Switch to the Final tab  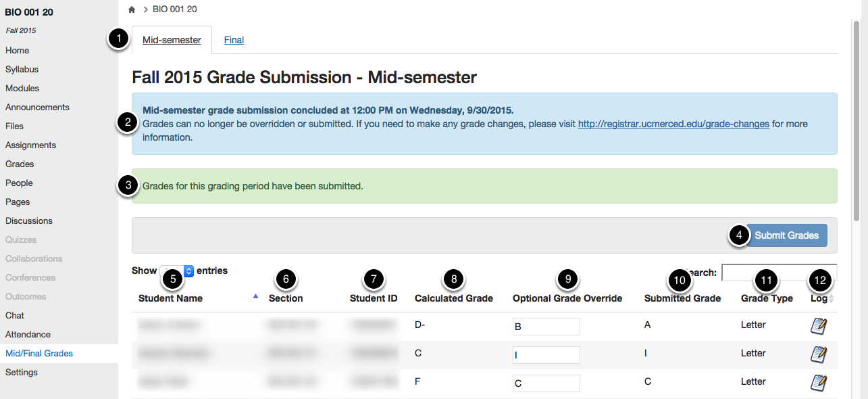coord(234,40)
